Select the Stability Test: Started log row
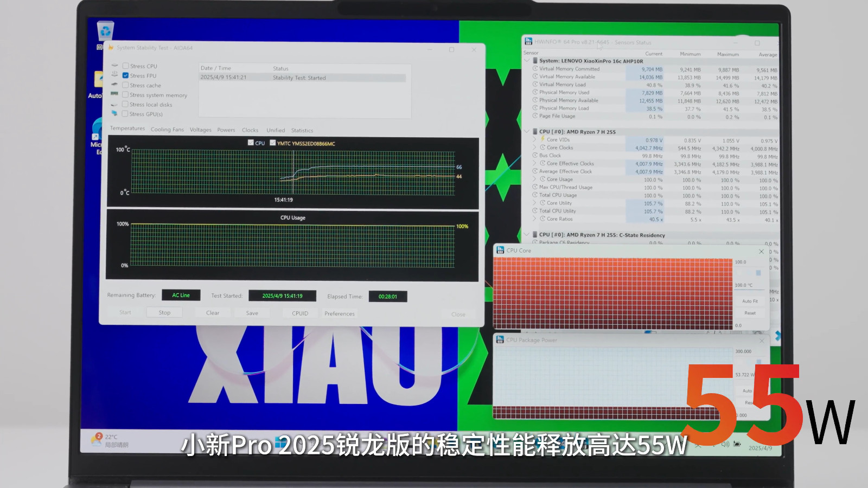The height and width of the screenshot is (488, 868). click(303, 78)
